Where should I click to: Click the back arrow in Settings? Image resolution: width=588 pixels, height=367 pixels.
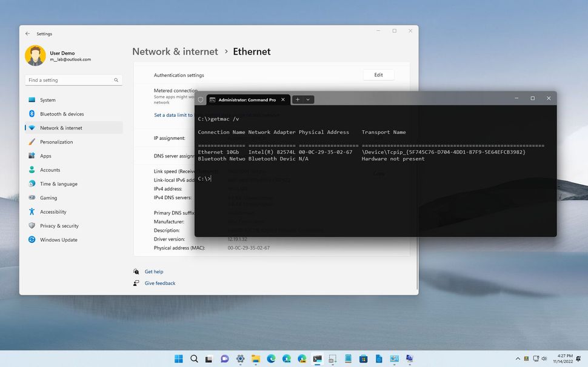27,33
